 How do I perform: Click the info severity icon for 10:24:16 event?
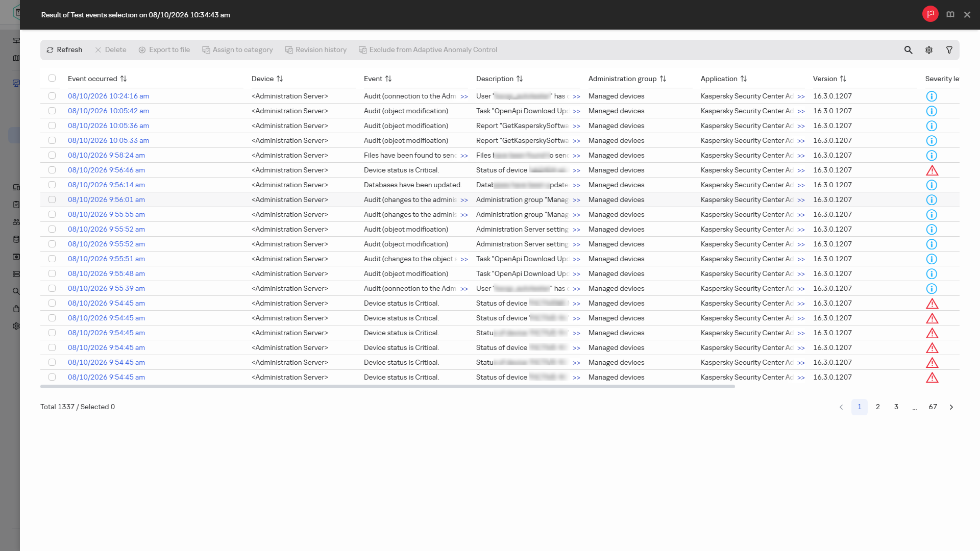pyautogui.click(x=932, y=96)
